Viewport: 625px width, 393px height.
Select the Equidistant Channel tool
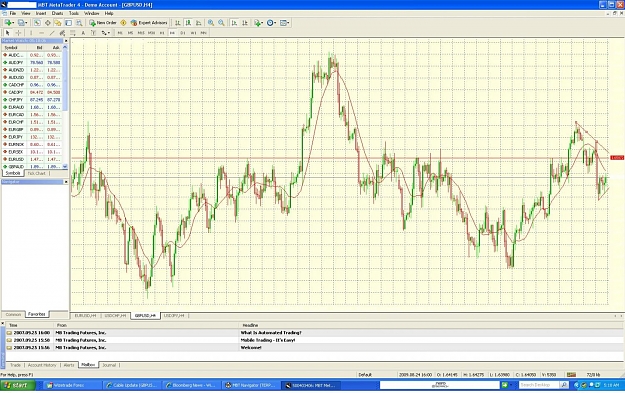coord(62,33)
